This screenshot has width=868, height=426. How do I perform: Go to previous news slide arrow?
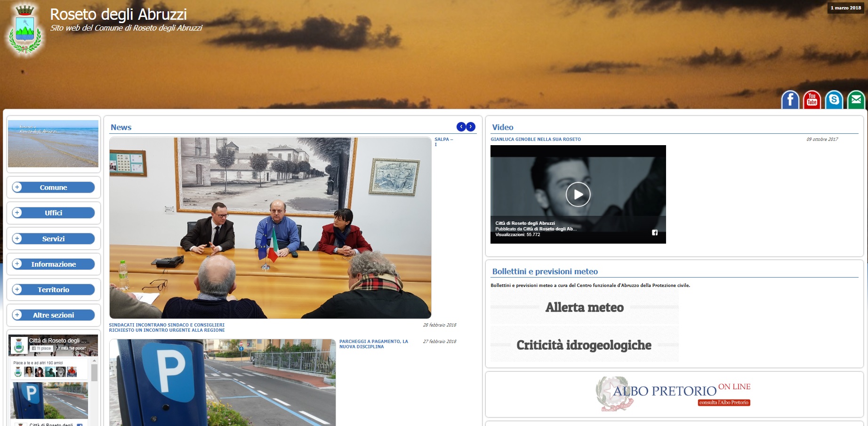tap(461, 127)
